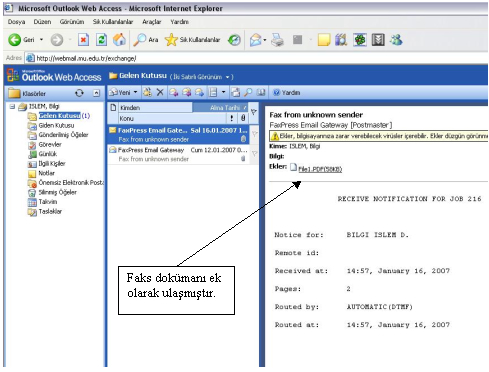Open Günlük journal folder

click(48, 154)
